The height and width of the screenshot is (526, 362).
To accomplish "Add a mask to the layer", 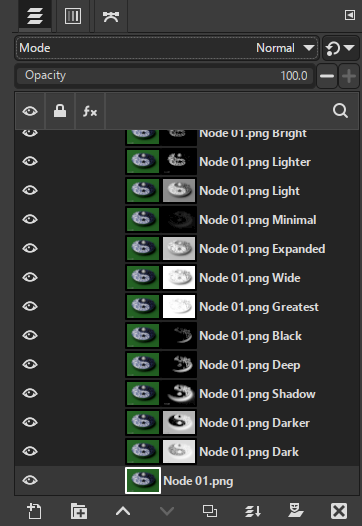I will (296, 511).
